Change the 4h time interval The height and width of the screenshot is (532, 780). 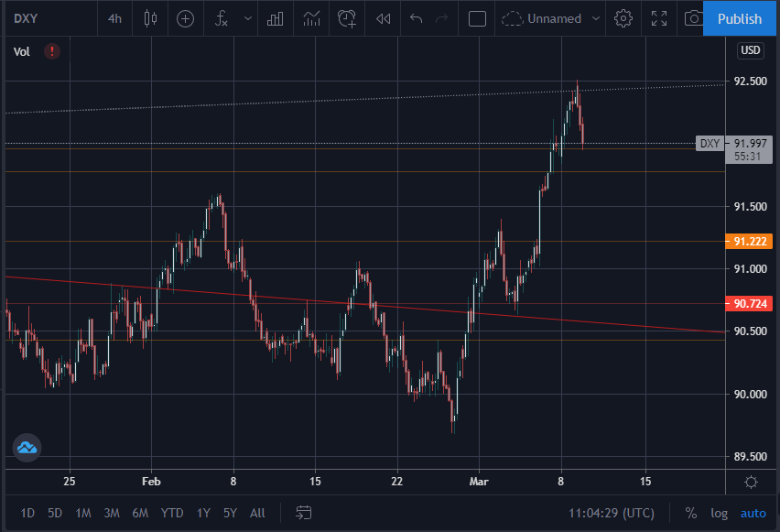pos(115,19)
